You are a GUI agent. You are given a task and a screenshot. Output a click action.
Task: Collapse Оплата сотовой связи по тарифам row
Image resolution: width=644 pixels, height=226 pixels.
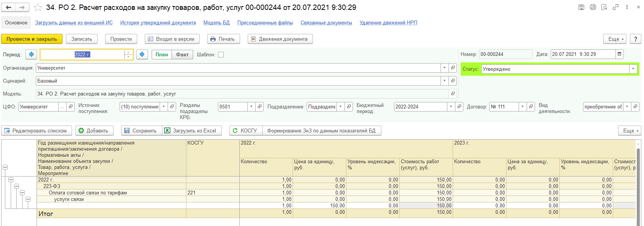click(22, 193)
